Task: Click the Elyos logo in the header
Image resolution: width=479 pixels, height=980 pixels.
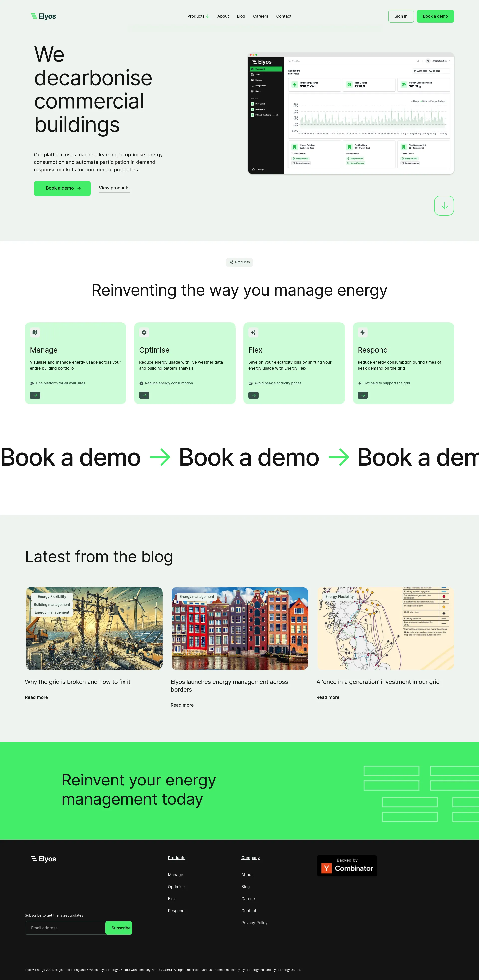Action: click(x=43, y=16)
